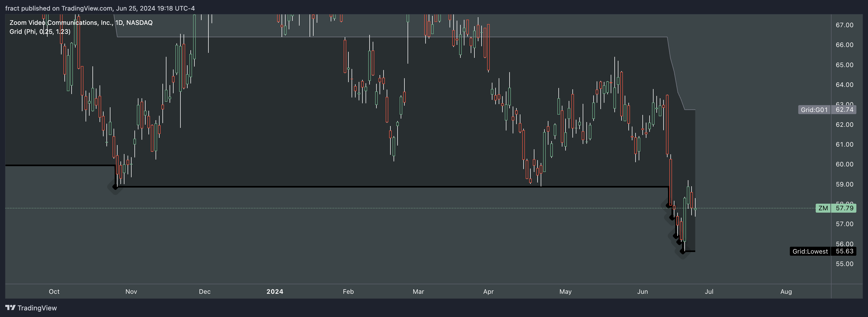Click the 62.74 Grid:G01 value tag
This screenshot has width=868, height=317.
[x=844, y=109]
